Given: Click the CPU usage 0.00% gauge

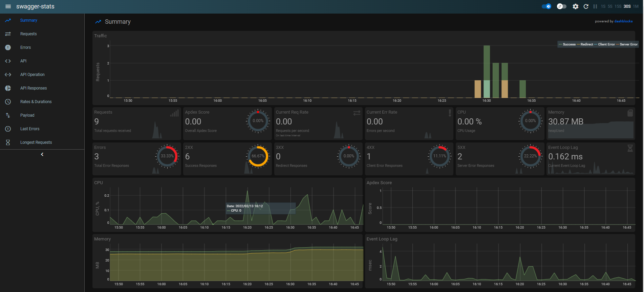Looking at the screenshot, I should coord(530,121).
